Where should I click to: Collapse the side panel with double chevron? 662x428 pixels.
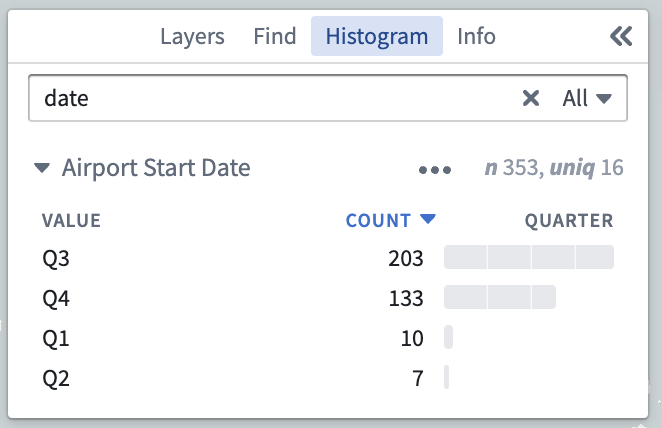pos(621,36)
